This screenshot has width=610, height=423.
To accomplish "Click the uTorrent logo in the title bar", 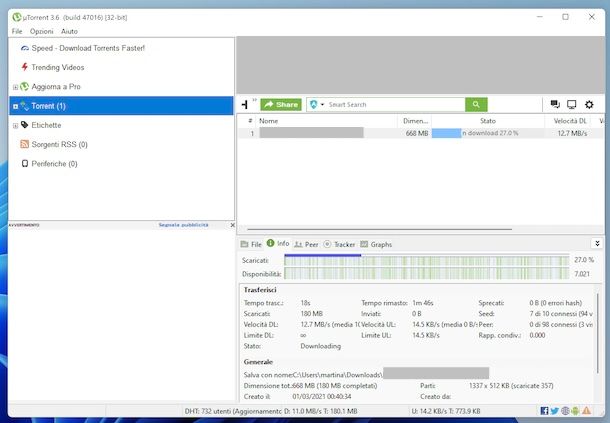I will 17,17.
